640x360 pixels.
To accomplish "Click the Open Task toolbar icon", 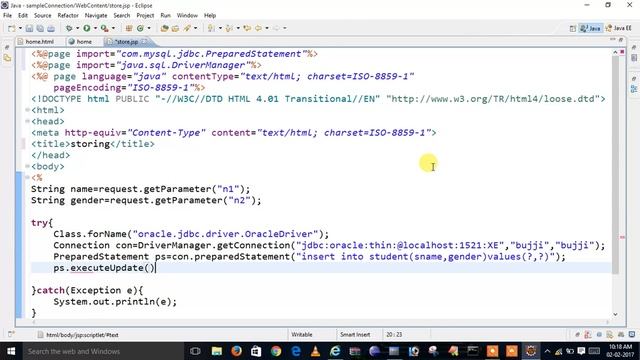I will pos(176,28).
